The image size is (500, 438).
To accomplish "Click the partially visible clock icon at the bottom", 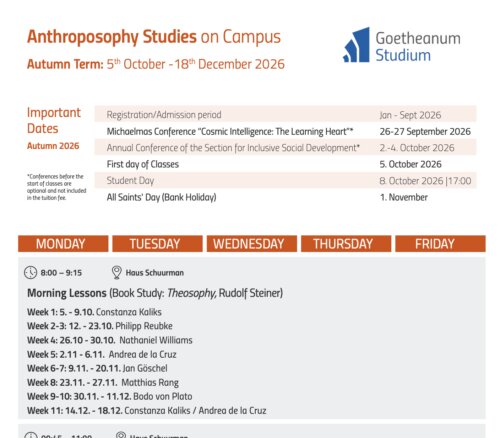I will pyautogui.click(x=30, y=435).
